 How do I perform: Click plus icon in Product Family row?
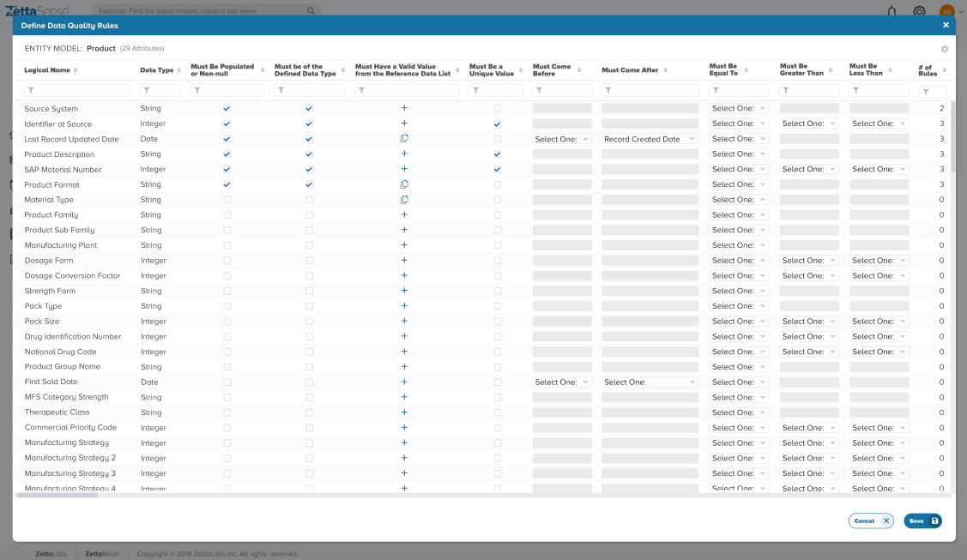[404, 215]
